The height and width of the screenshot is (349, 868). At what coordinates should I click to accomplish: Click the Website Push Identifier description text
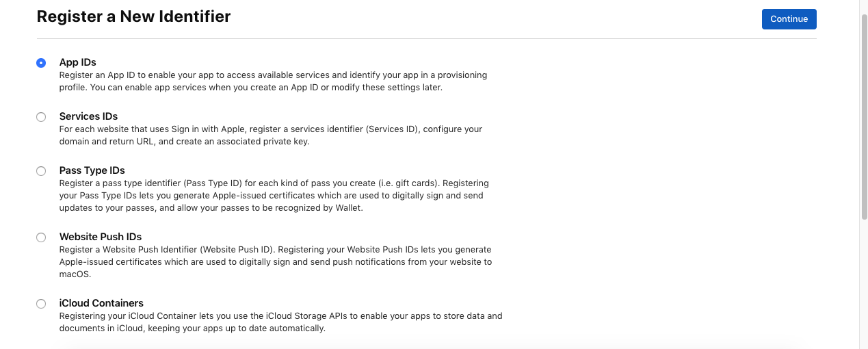(x=276, y=262)
